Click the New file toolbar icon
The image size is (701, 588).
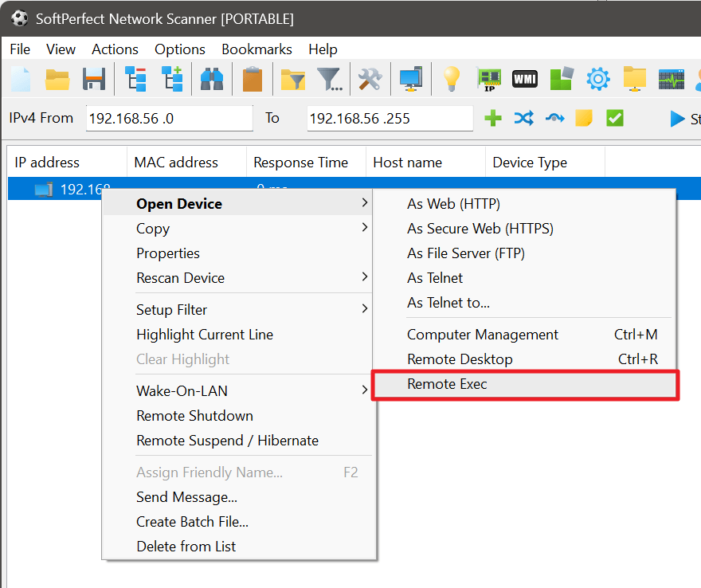(x=21, y=80)
